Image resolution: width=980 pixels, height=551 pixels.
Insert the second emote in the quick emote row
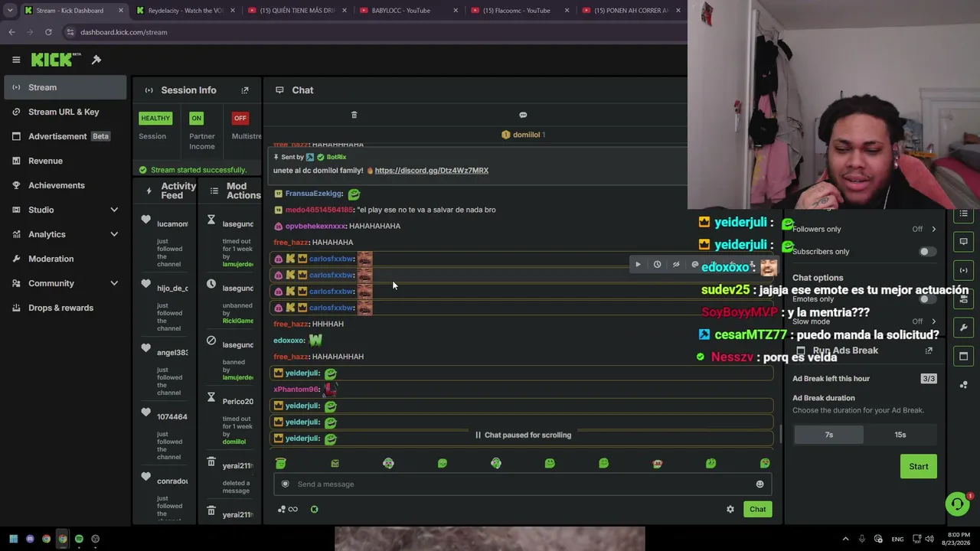tap(335, 463)
